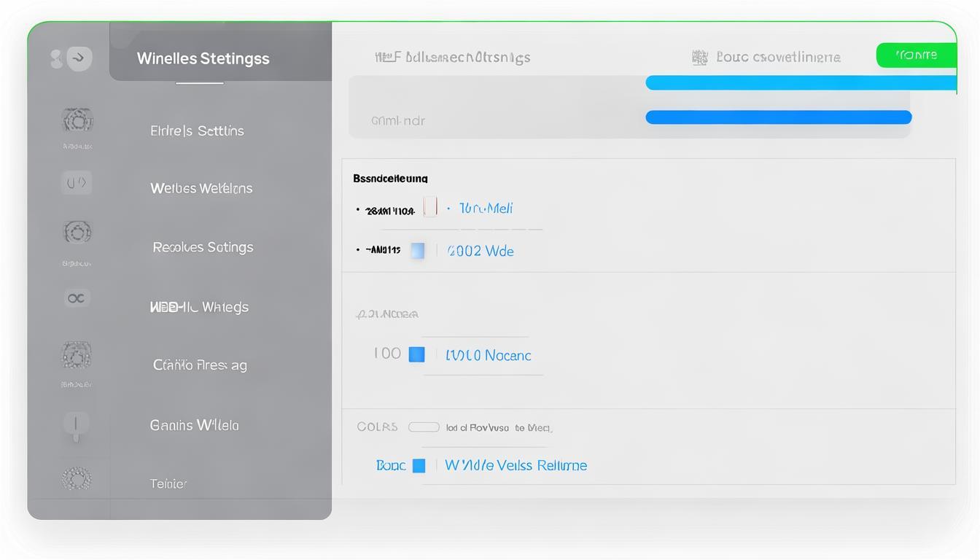Viewport: 980px width, 560px height.
Task: Toggle the blue checkbox before 002 Wde
Action: [418, 251]
